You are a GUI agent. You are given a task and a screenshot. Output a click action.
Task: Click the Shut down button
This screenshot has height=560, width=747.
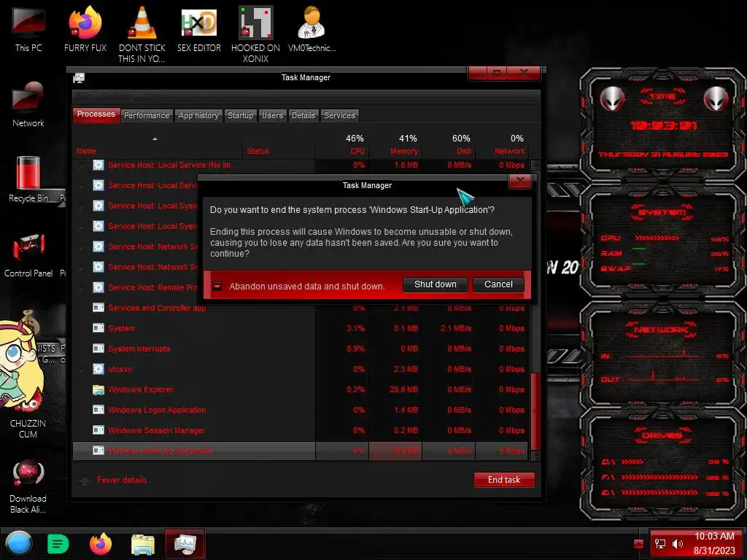pyautogui.click(x=435, y=284)
